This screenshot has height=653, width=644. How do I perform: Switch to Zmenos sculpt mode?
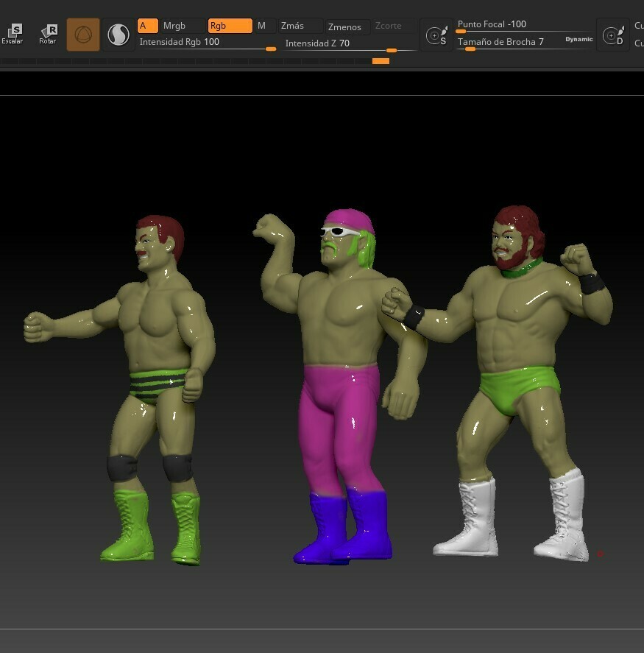pos(344,27)
